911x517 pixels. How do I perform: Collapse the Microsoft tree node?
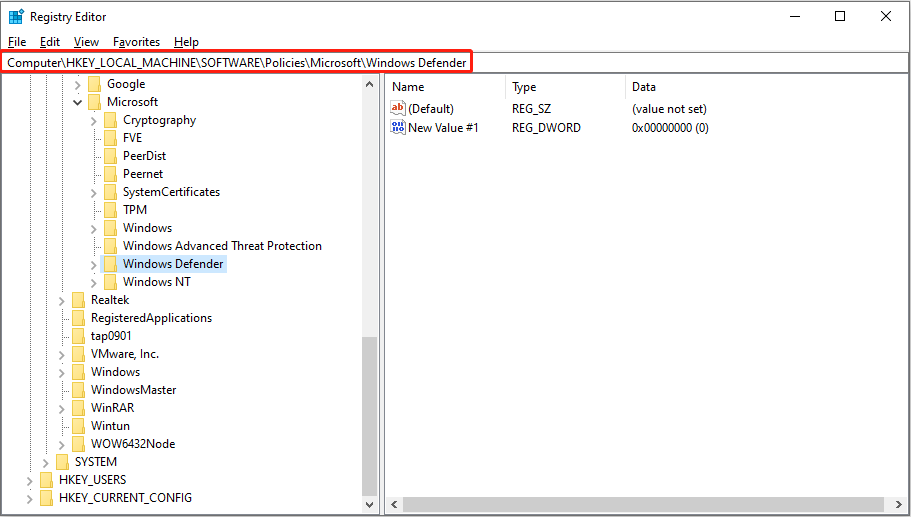click(x=78, y=102)
